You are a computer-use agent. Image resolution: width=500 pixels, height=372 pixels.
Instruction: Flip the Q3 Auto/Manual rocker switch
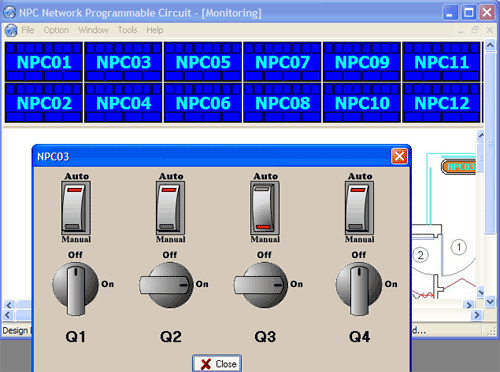coord(265,208)
